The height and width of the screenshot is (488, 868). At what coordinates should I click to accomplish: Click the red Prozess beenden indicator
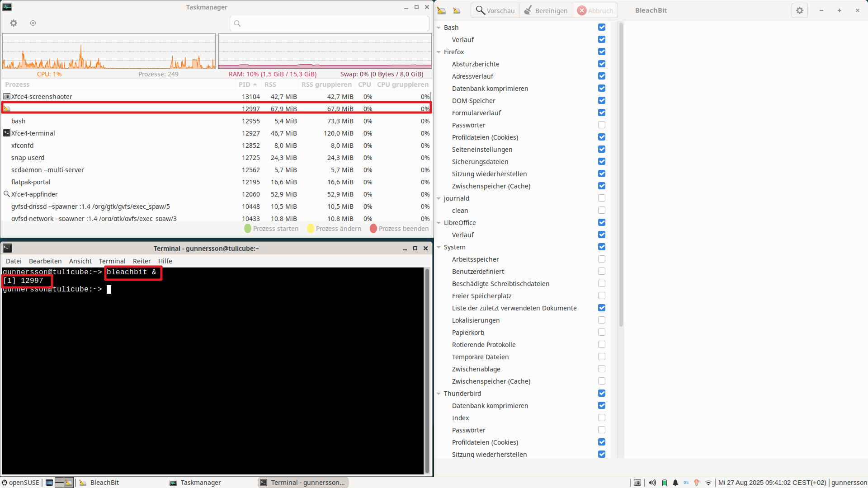pos(373,229)
